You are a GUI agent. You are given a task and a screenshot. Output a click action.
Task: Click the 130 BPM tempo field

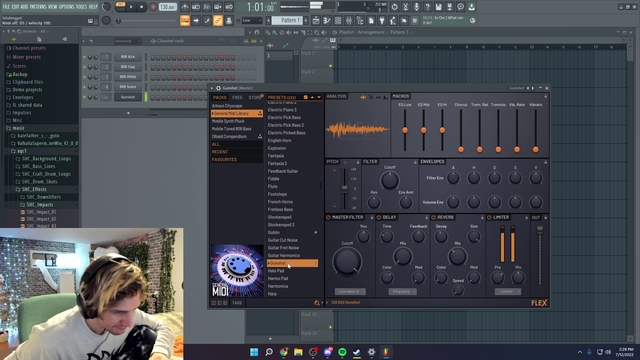coord(167,7)
